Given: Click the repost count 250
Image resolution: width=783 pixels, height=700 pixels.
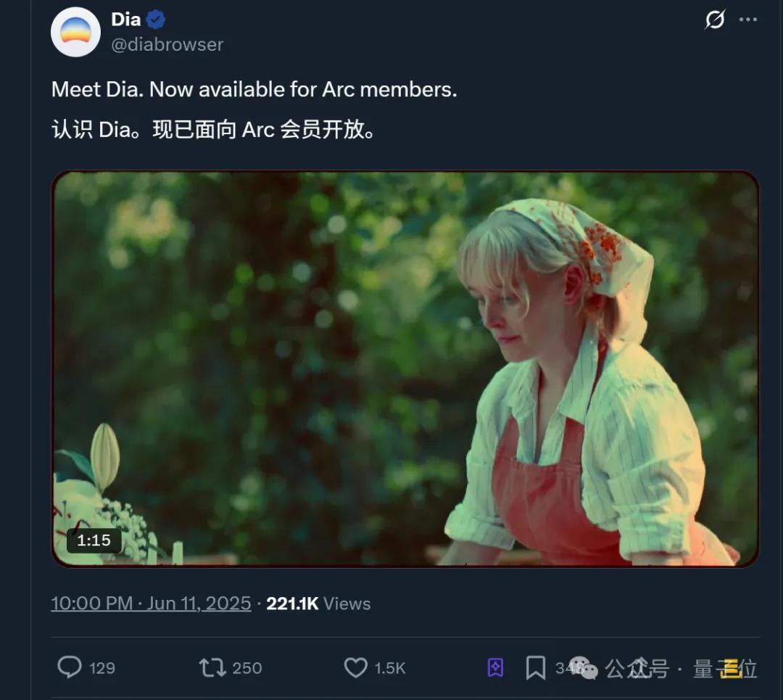Looking at the screenshot, I should point(246,668).
